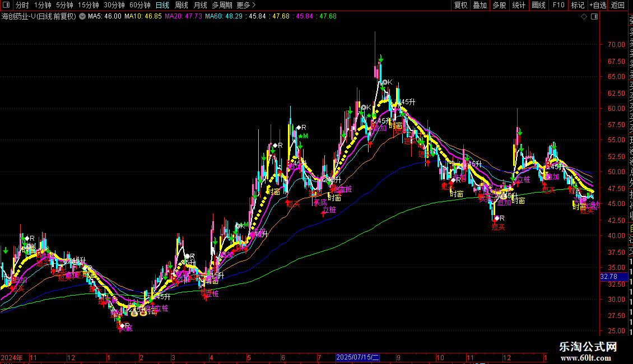
Task: Open the 更多 periods expander
Action: click(246, 5)
